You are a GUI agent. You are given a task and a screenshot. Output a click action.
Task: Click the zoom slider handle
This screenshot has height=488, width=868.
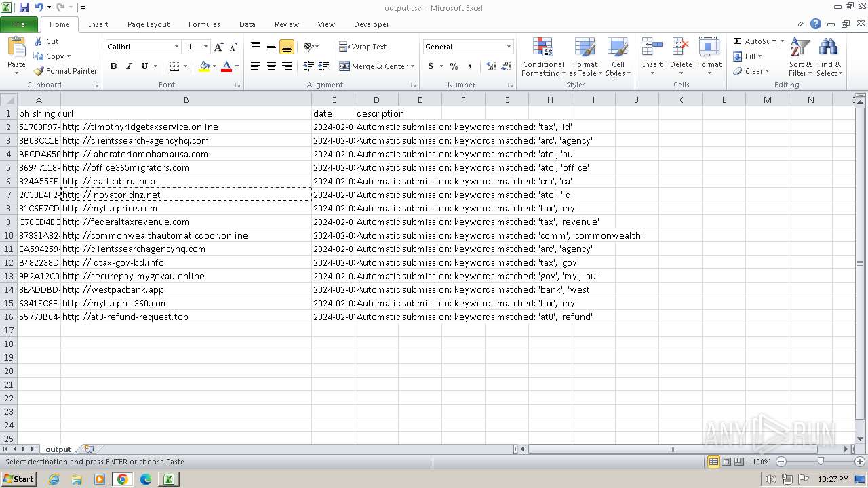click(821, 462)
